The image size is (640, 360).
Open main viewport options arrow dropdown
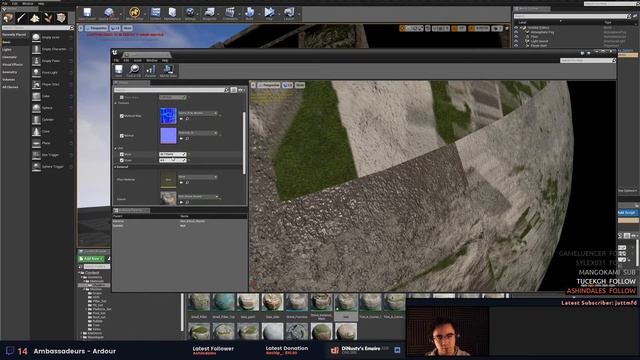81,28
